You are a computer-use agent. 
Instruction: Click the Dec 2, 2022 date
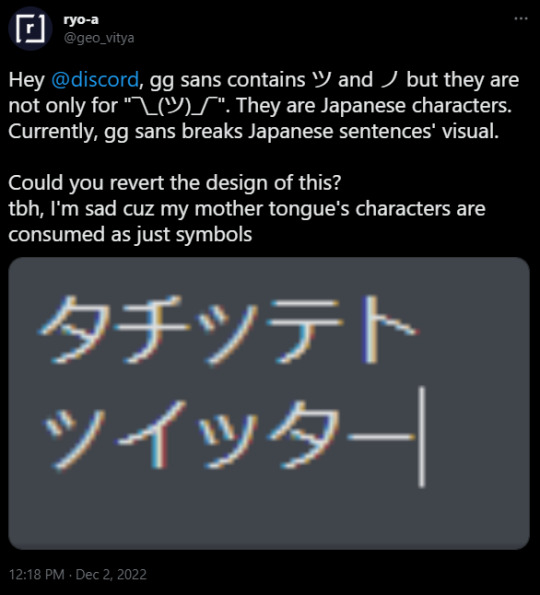click(111, 575)
